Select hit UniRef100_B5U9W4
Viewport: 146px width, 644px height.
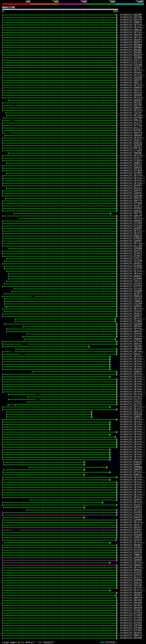coord(131,45)
